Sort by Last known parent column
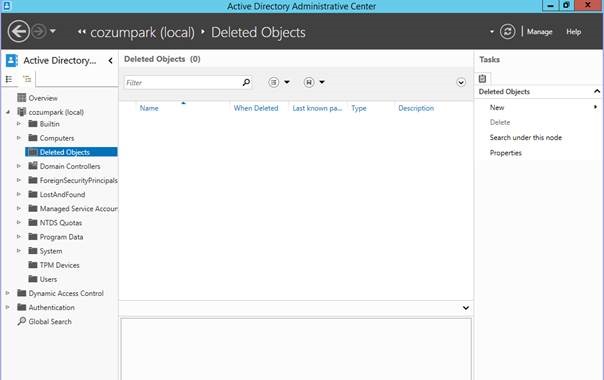The image size is (604, 380). click(317, 108)
